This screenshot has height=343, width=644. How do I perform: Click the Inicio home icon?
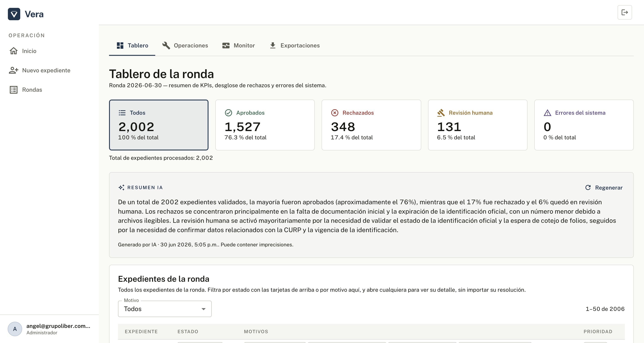[x=13, y=51]
